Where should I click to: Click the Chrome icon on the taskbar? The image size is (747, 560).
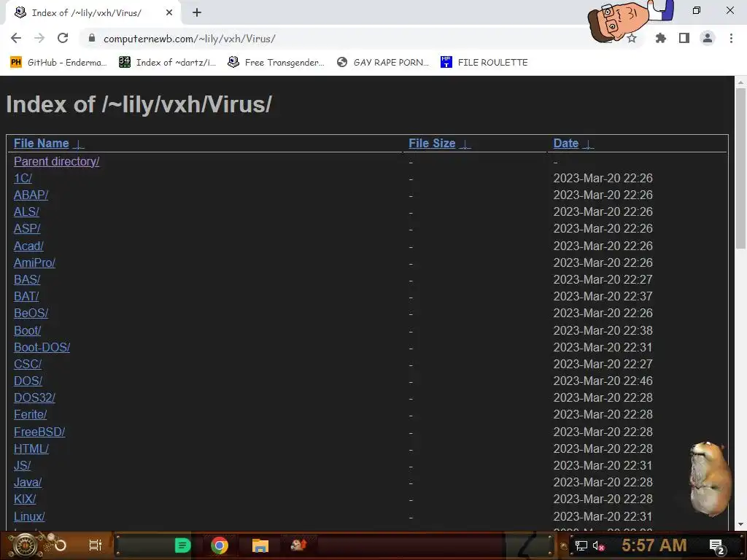[x=220, y=545]
